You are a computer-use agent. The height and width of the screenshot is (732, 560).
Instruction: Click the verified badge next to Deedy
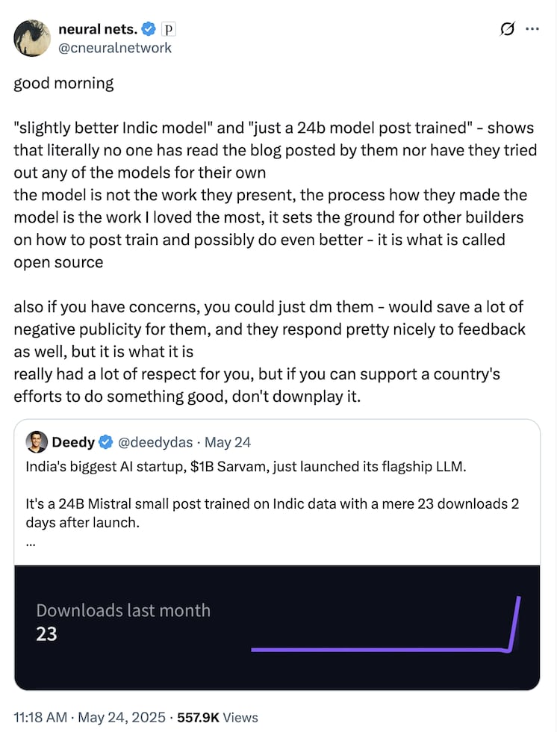tap(105, 442)
